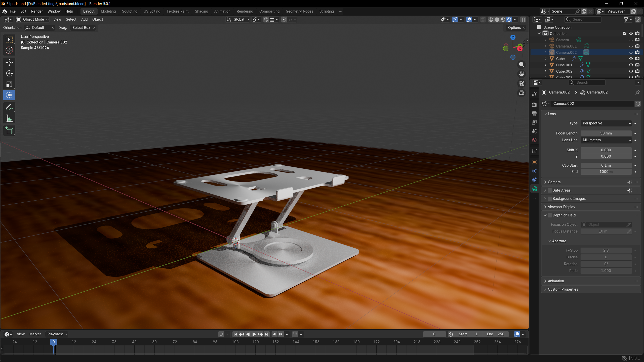Adjust the Focal Length field
The image size is (644, 362).
[x=606, y=133]
